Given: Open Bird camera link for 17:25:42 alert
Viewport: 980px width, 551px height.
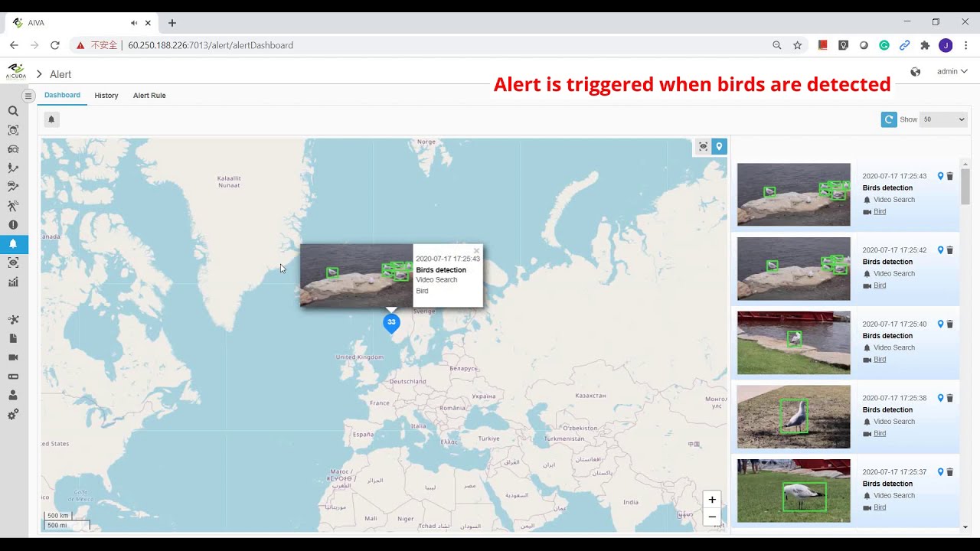Looking at the screenshot, I should [880, 285].
